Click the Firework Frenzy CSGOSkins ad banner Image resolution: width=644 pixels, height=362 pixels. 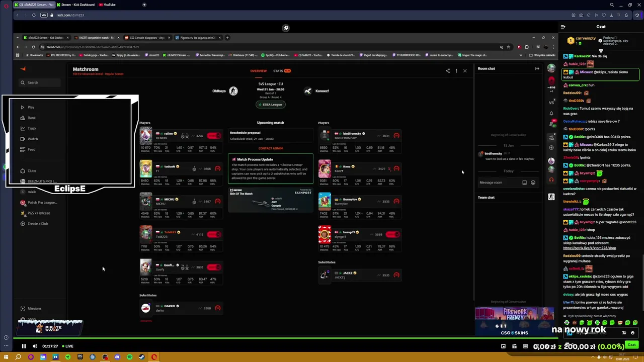514,321
